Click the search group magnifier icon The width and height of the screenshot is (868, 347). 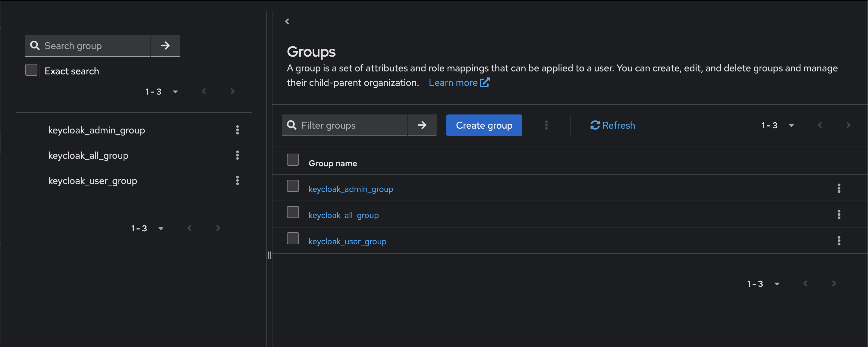pos(35,45)
